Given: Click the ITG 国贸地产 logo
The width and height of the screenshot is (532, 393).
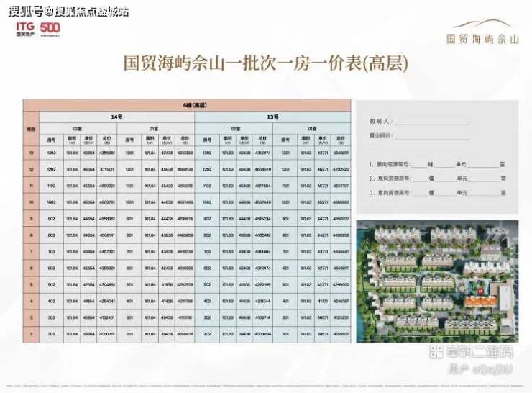Looking at the screenshot, I should click(25, 30).
